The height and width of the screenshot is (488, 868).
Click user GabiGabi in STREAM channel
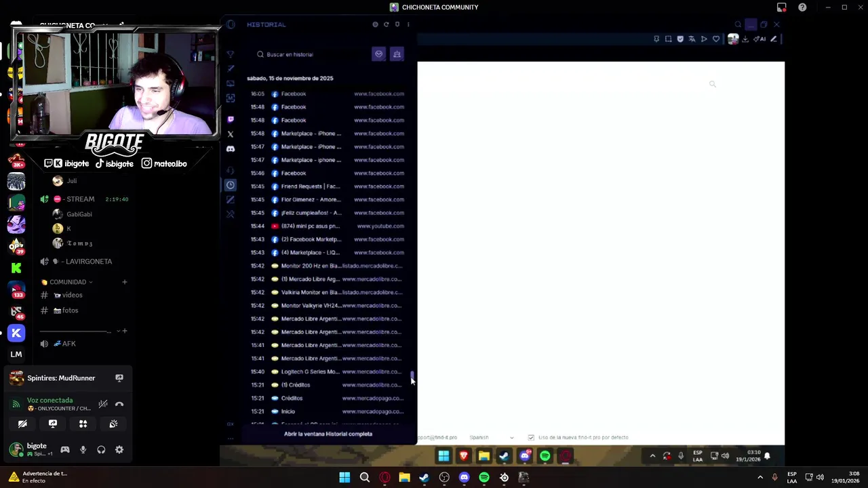click(x=79, y=214)
